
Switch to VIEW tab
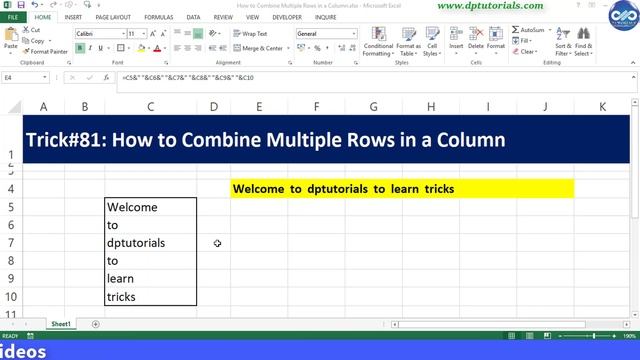(x=252, y=17)
